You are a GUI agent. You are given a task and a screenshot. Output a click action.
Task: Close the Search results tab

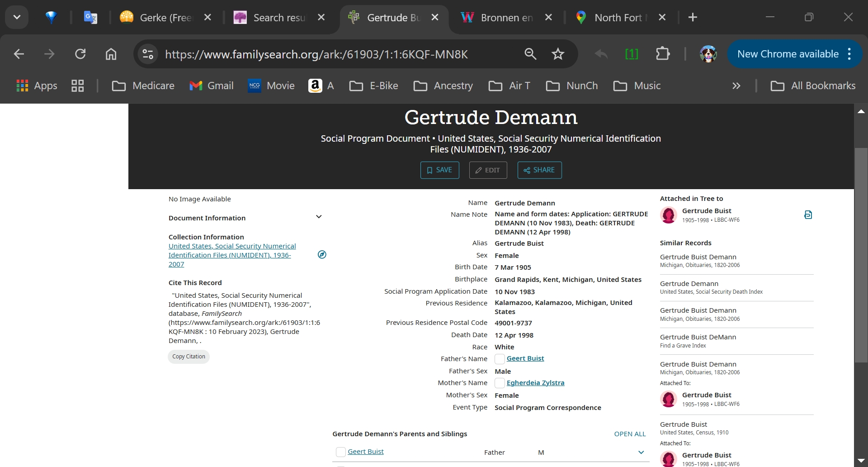point(321,17)
